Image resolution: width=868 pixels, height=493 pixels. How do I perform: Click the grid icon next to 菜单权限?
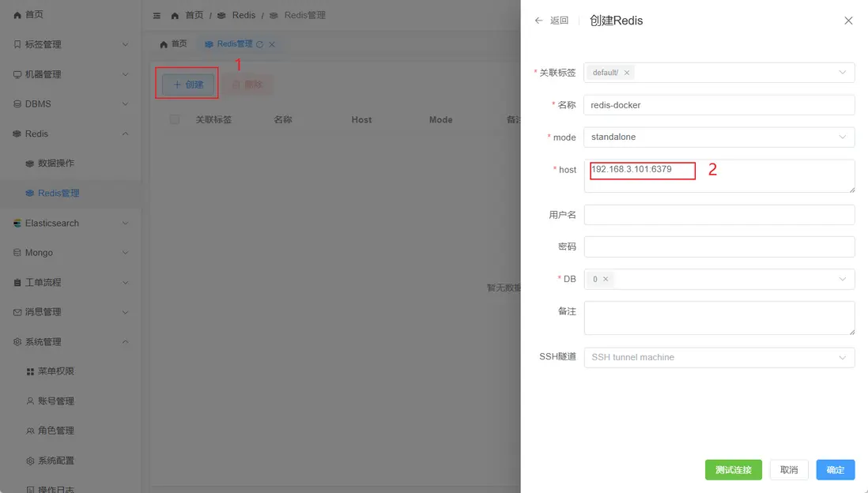(x=30, y=371)
